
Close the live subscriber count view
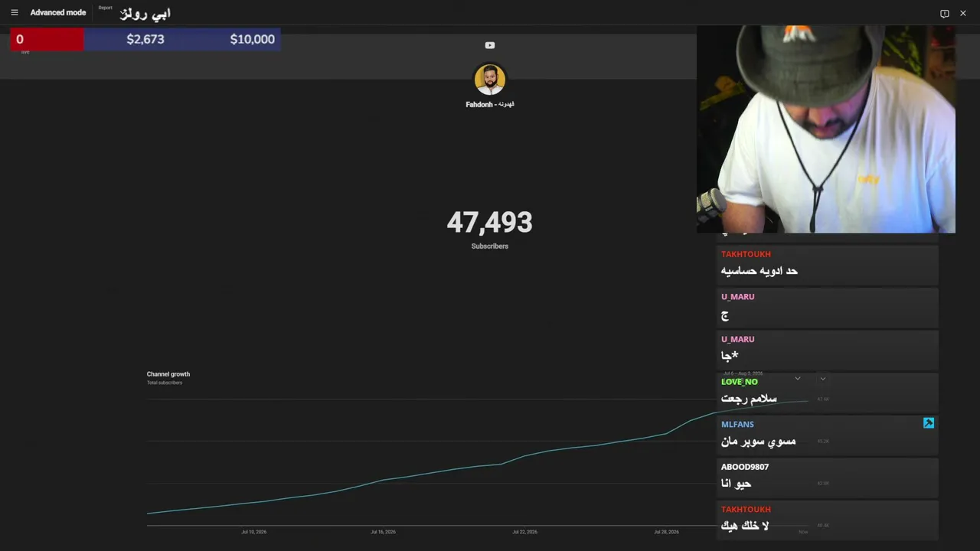tap(963, 13)
